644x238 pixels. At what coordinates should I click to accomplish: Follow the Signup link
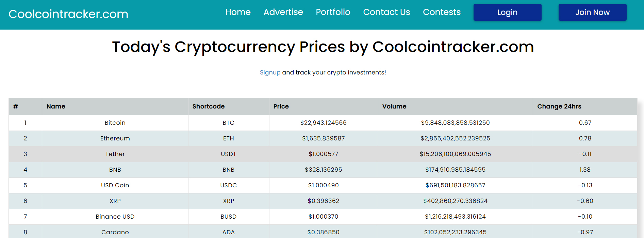(270, 72)
